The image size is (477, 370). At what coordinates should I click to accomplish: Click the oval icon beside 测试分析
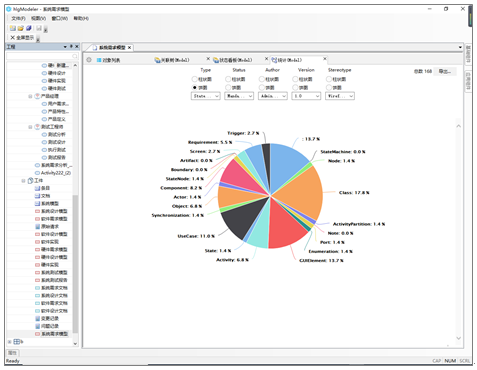point(44,134)
